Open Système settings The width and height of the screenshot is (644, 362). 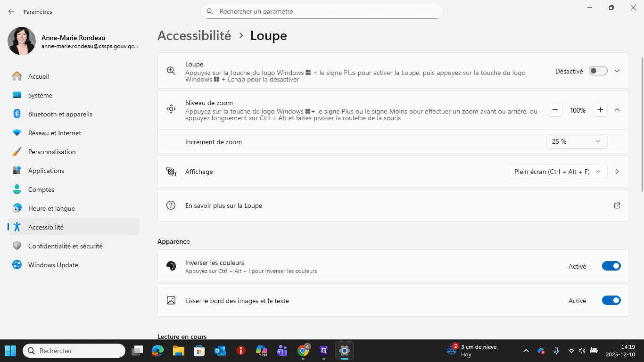coord(74,95)
